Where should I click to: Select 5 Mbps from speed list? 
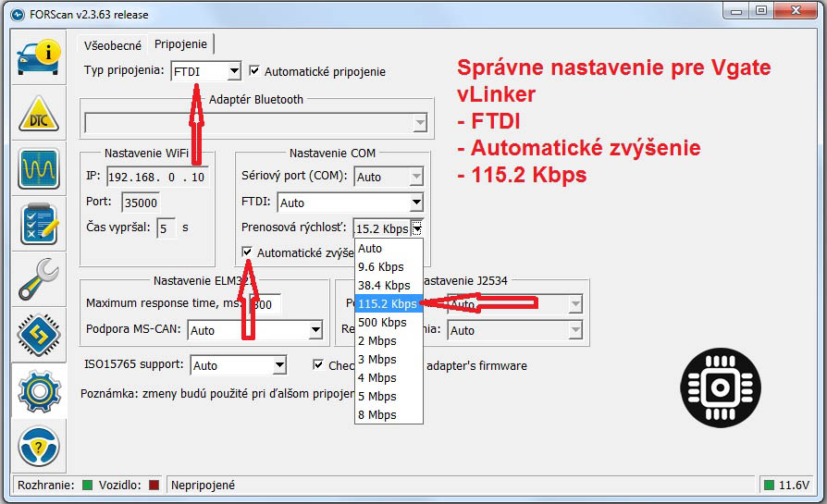[x=389, y=396]
